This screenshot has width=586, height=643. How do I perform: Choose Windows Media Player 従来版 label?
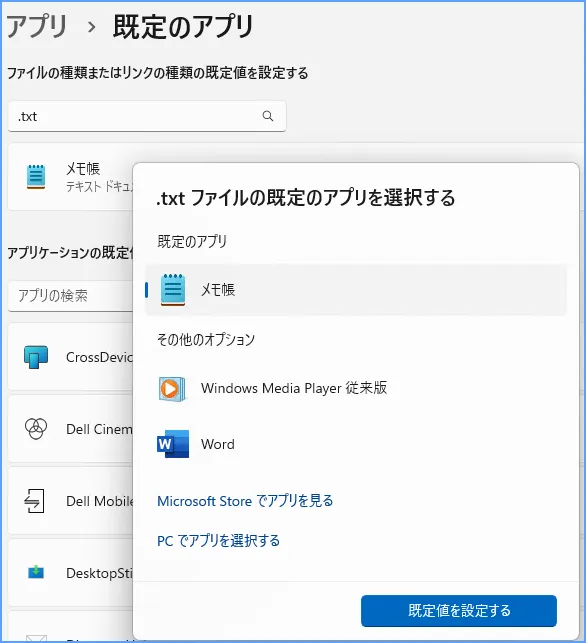[x=294, y=388]
